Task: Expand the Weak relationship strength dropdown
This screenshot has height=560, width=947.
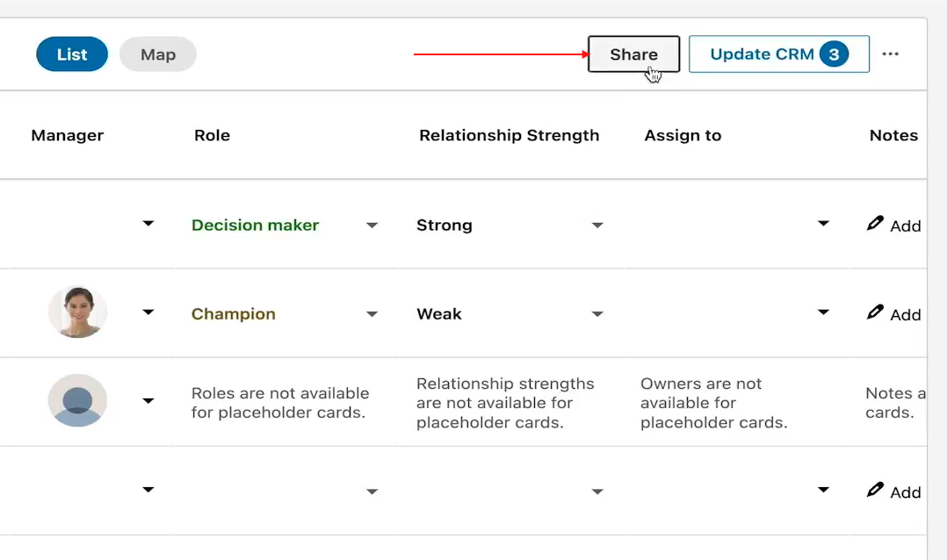Action: pyautogui.click(x=597, y=314)
